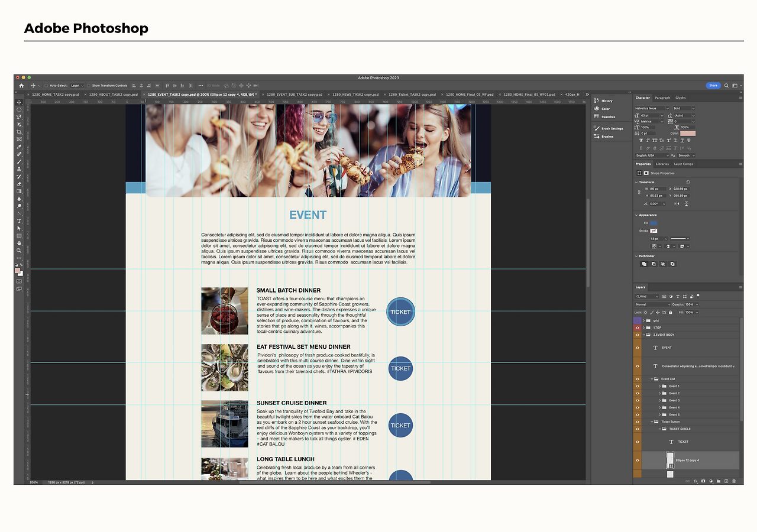Hide the 2.EVENT BODY group
The image size is (757, 532).
pyautogui.click(x=637, y=335)
